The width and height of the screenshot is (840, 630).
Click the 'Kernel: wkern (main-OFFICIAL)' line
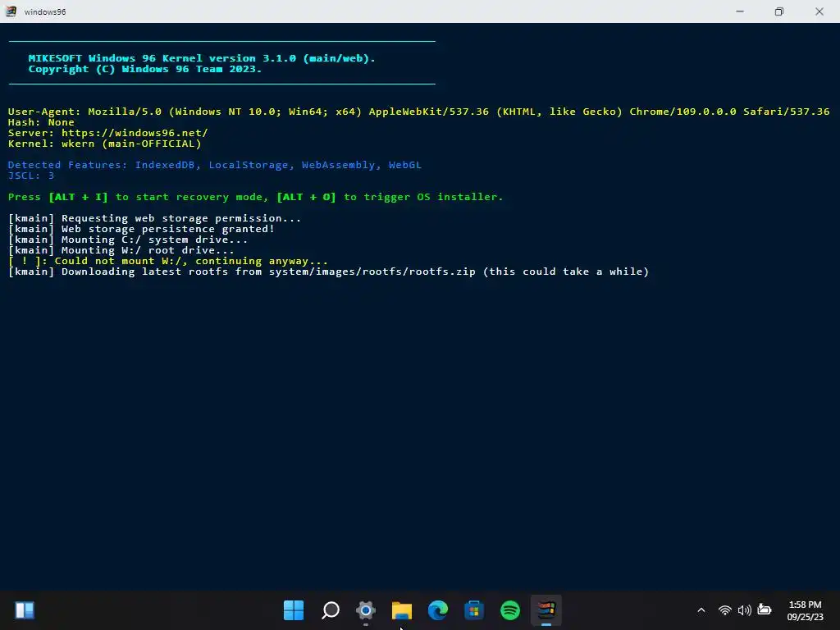tap(104, 144)
